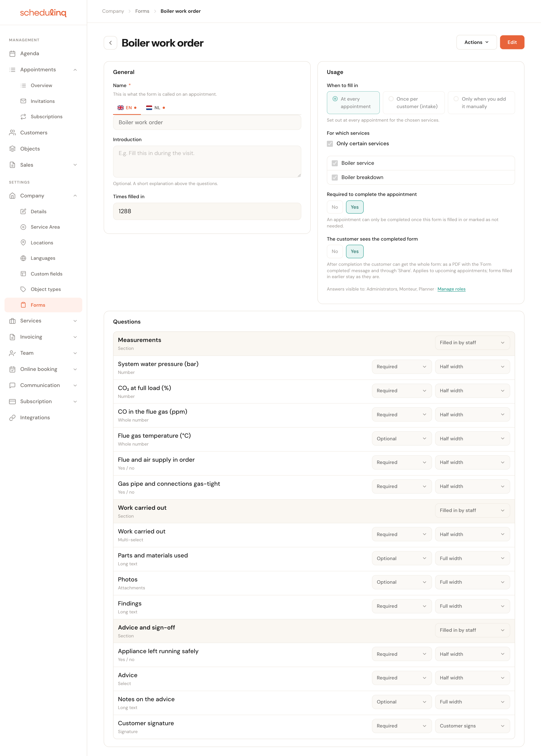Toggle the Boiler breakdown checkbox
The width and height of the screenshot is (541, 756).
tap(335, 178)
